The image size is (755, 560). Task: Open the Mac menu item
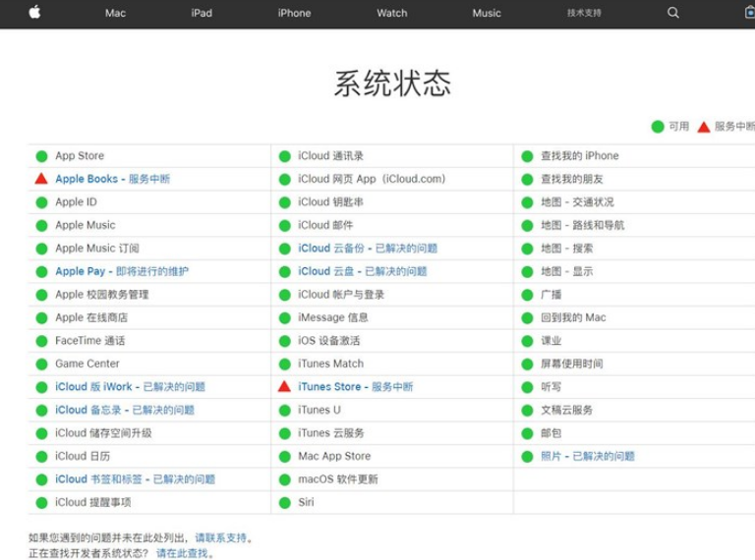(x=116, y=13)
